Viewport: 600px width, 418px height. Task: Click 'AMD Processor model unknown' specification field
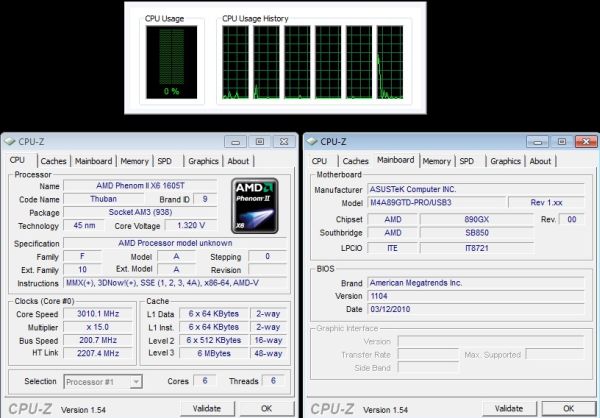(x=175, y=243)
